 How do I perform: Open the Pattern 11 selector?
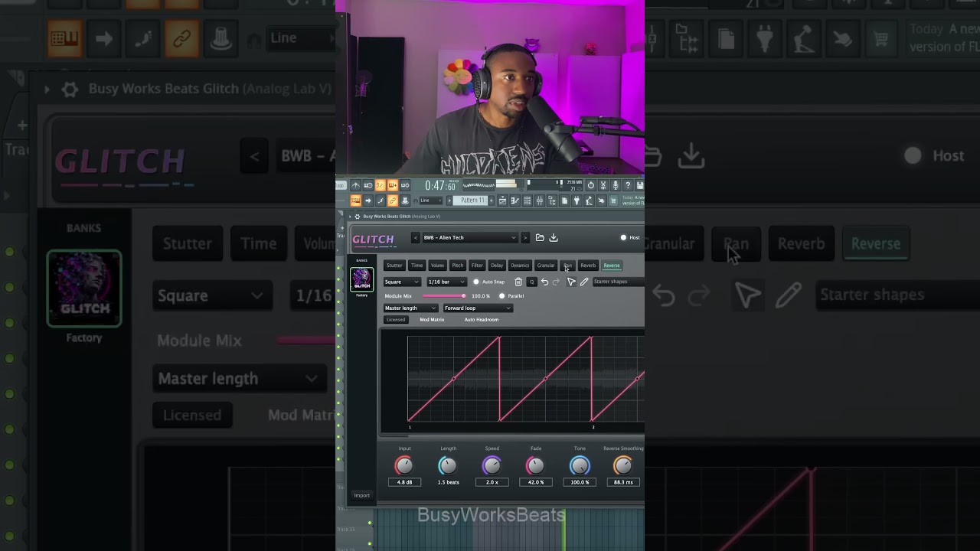click(x=469, y=201)
